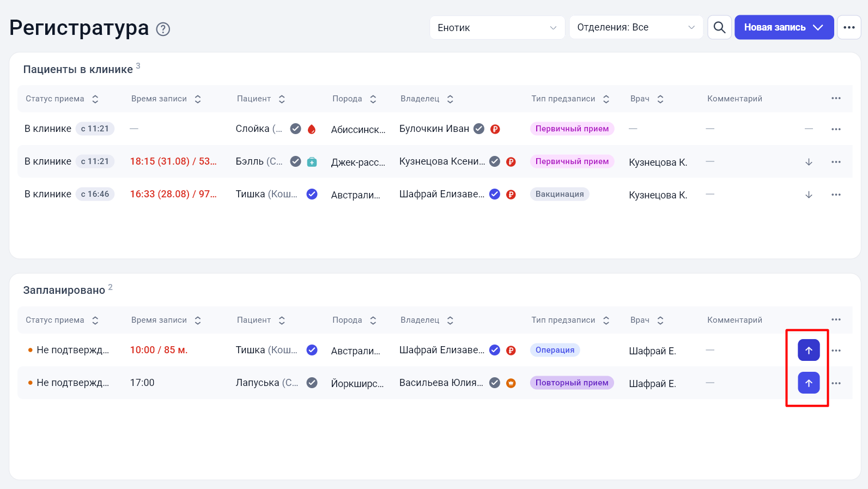
Task: Click the 17:00 appointment time
Action: click(142, 383)
